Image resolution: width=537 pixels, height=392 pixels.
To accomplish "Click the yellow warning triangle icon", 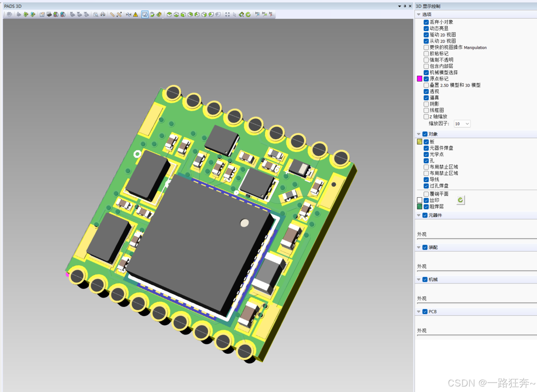I will pyautogui.click(x=135, y=14).
